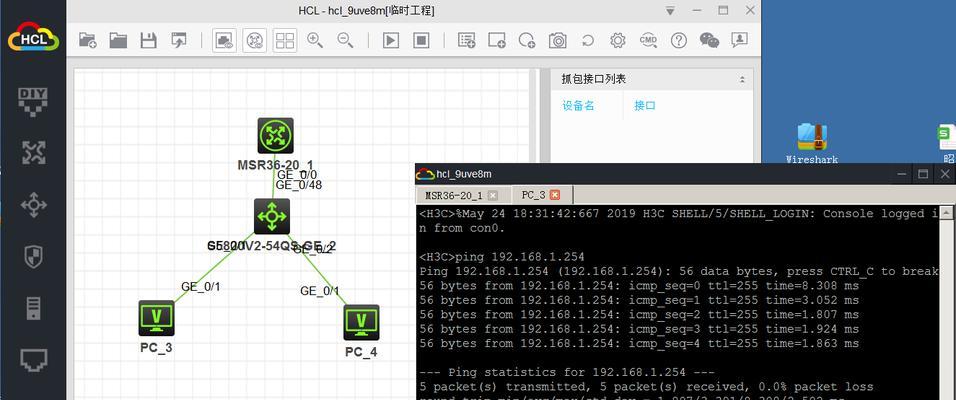Viewport: 956px width, 400px height.
Task: Save the current project
Action: (x=148, y=41)
